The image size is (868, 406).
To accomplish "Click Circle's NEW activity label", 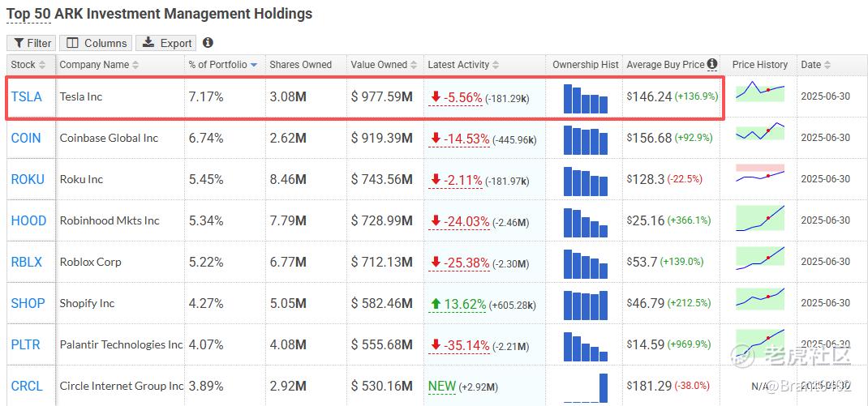I will click(x=442, y=386).
